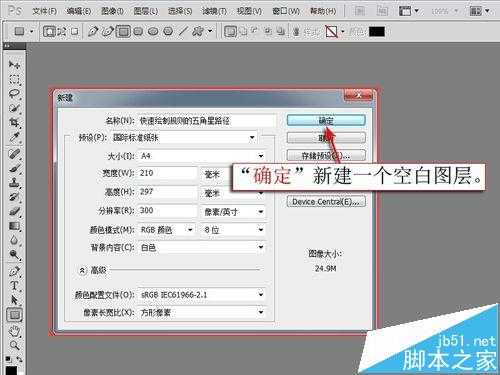500x375 pixels.
Task: Select the Dodge tool
Action: (14, 255)
